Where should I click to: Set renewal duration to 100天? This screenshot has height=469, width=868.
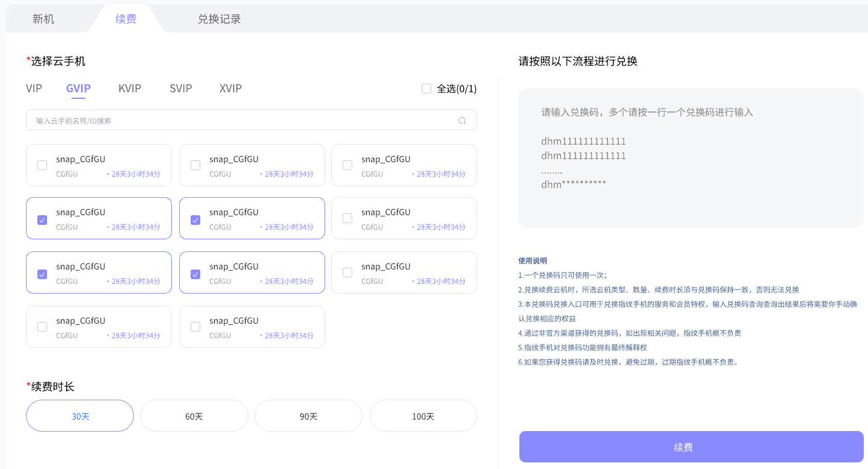(x=423, y=416)
